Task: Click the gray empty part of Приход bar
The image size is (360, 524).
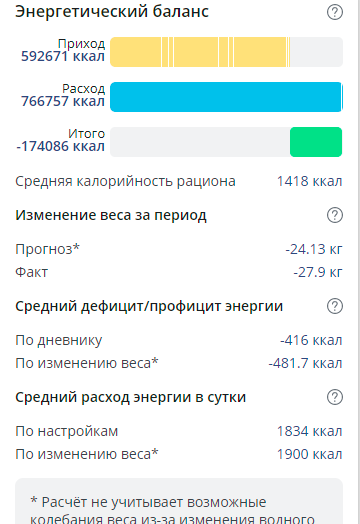Action: 317,52
